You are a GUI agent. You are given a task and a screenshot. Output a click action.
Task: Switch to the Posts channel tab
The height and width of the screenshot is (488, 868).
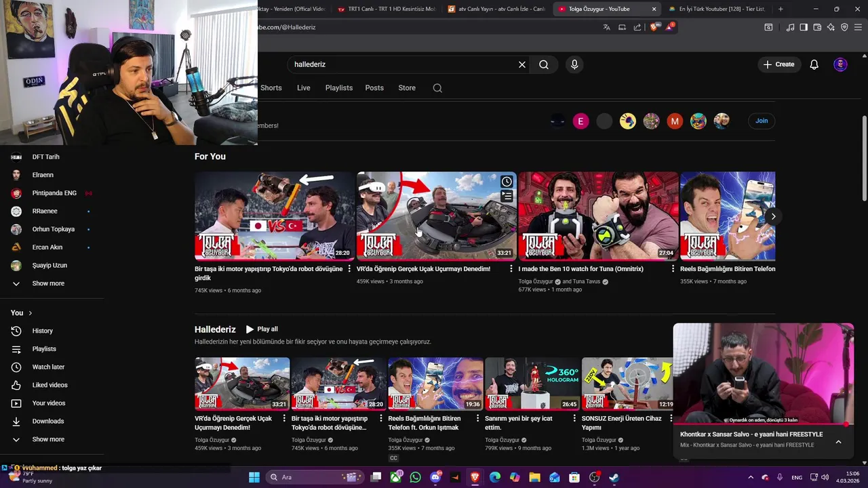click(374, 88)
